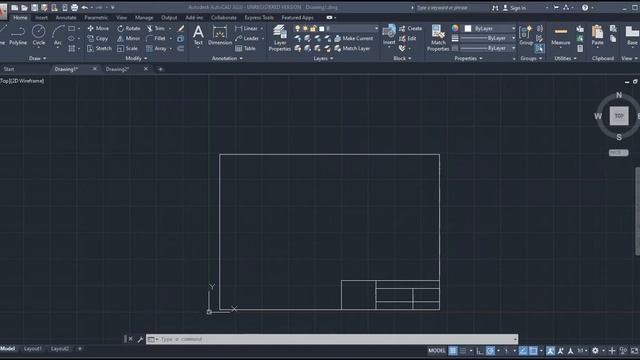The image size is (640, 360).
Task: Open the Express Tools ribbon tab
Action: click(259, 18)
